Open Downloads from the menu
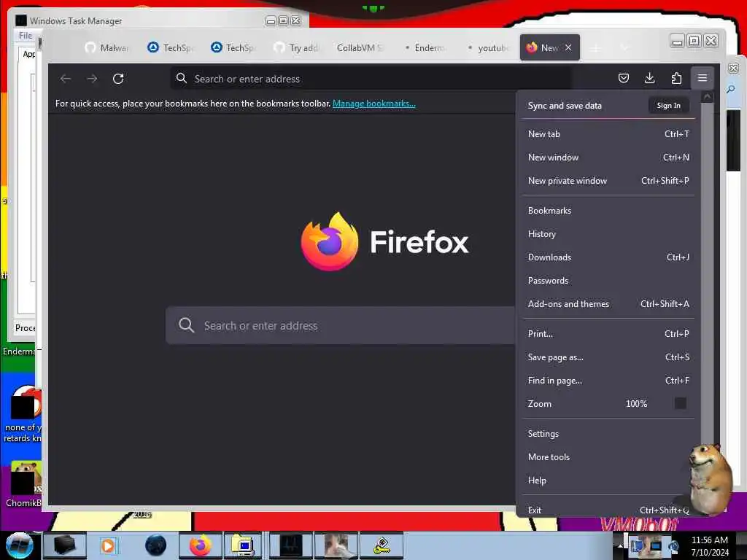This screenshot has width=747, height=560. tap(608, 257)
